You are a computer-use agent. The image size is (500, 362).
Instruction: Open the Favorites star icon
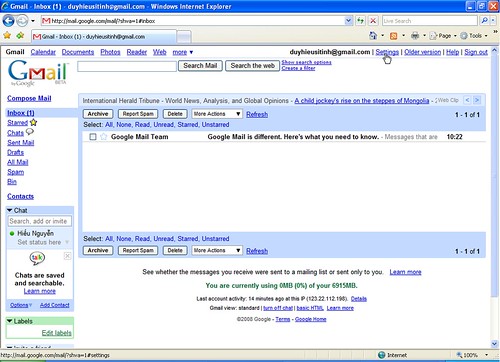pos(7,35)
